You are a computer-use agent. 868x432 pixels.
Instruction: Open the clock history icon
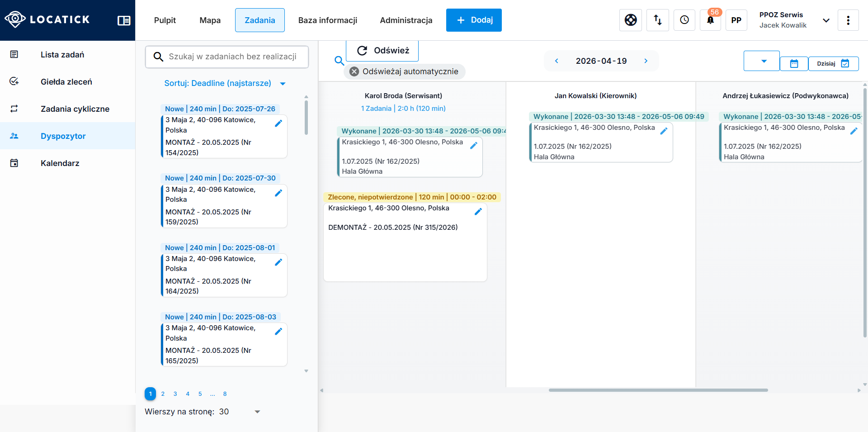pos(684,20)
